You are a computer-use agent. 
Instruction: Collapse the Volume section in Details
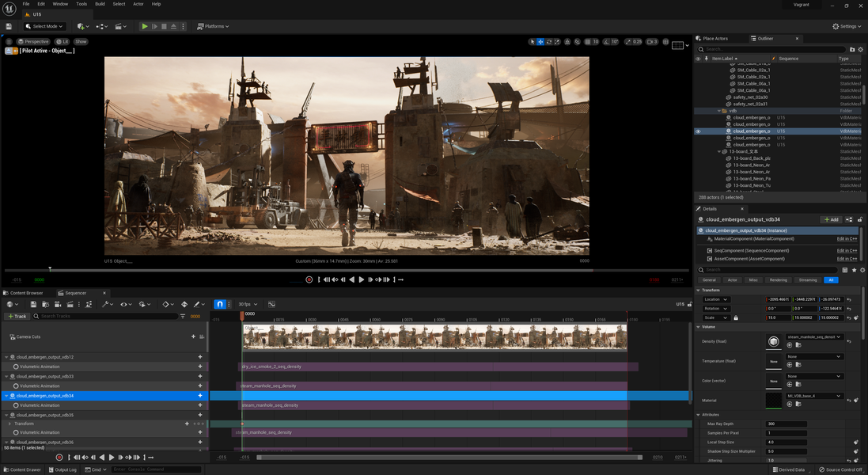(x=699, y=327)
